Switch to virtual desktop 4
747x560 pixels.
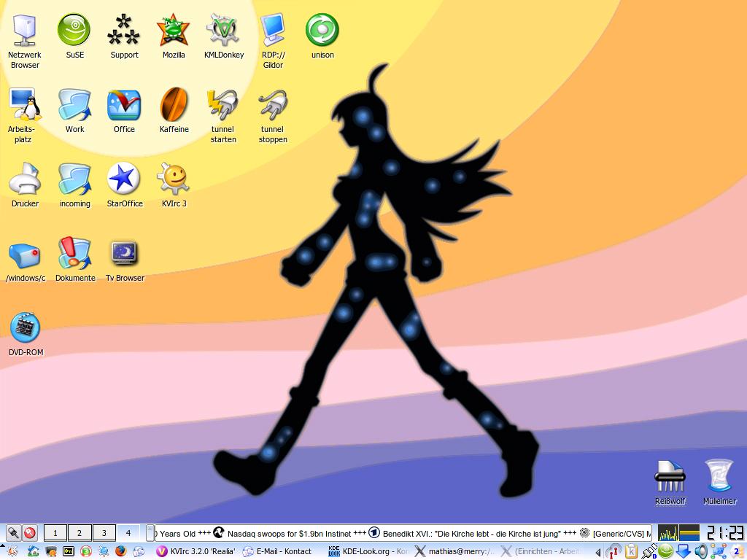128,533
